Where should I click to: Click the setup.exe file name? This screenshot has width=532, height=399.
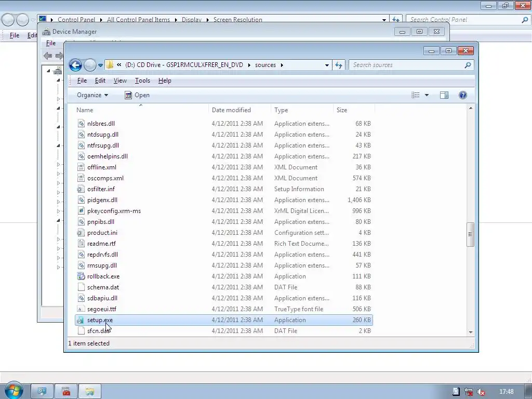(100, 320)
